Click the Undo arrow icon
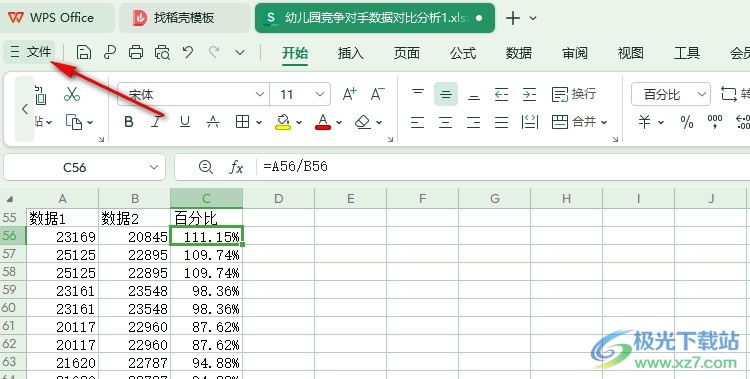The height and width of the screenshot is (379, 750). (x=188, y=52)
